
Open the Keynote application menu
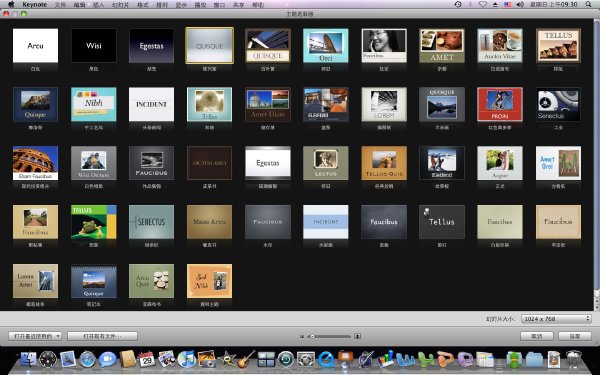pyautogui.click(x=34, y=5)
